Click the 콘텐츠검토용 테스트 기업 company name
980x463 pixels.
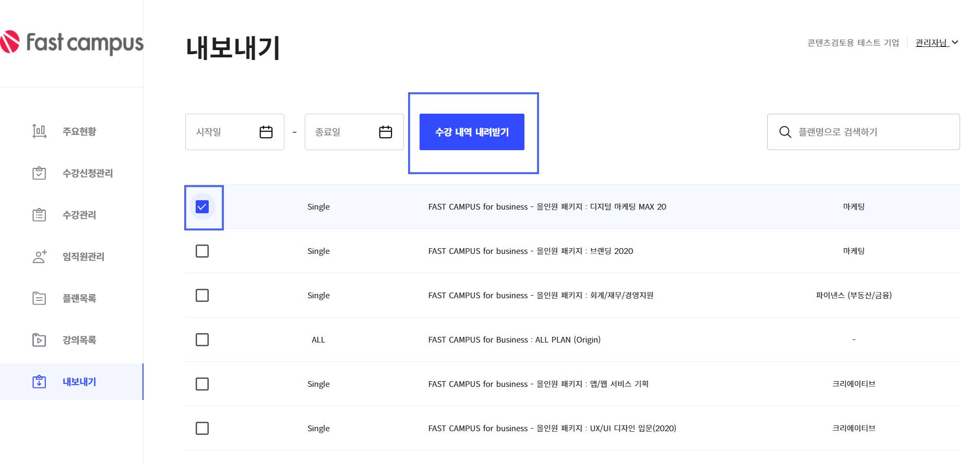(853, 43)
